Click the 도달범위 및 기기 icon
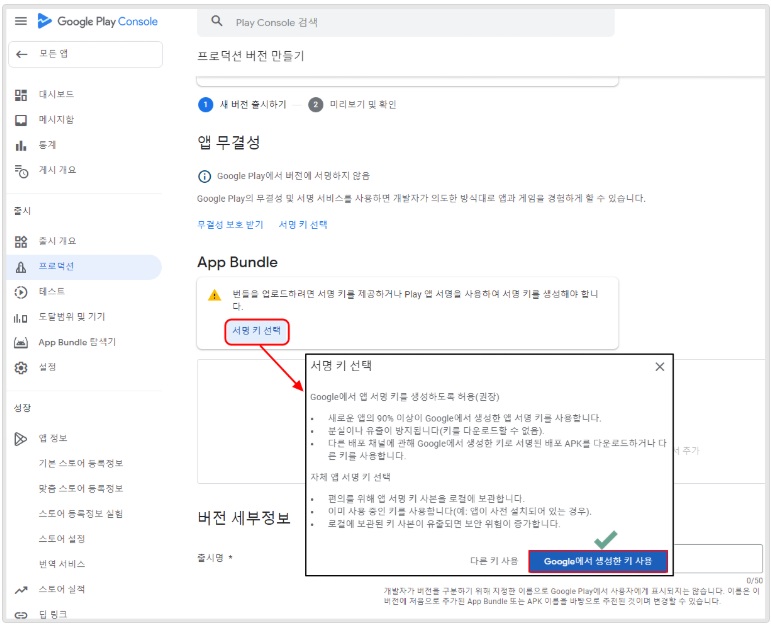 [21, 318]
